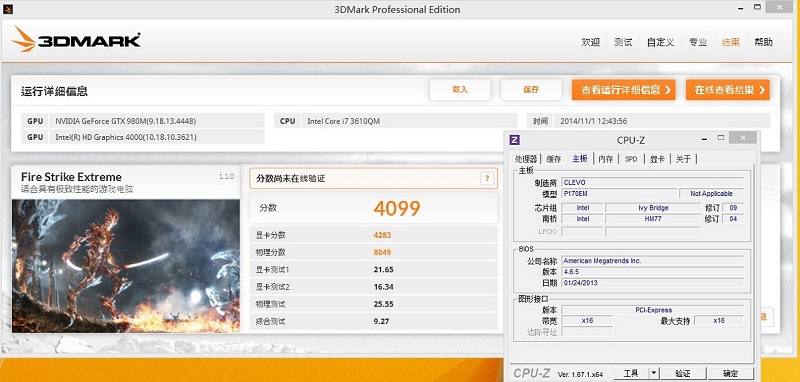Click the 21.65 graphics test 1 value
Screen dimensions: 800x382
(x=383, y=270)
